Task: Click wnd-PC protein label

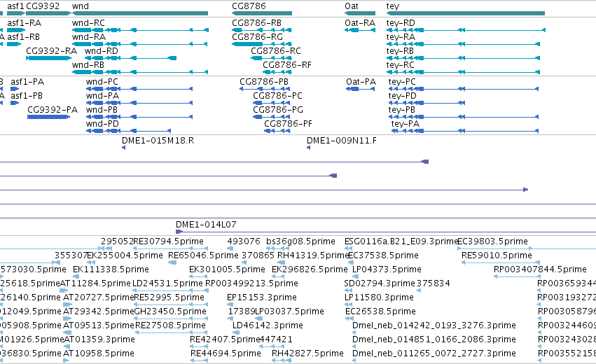Action: (102, 82)
